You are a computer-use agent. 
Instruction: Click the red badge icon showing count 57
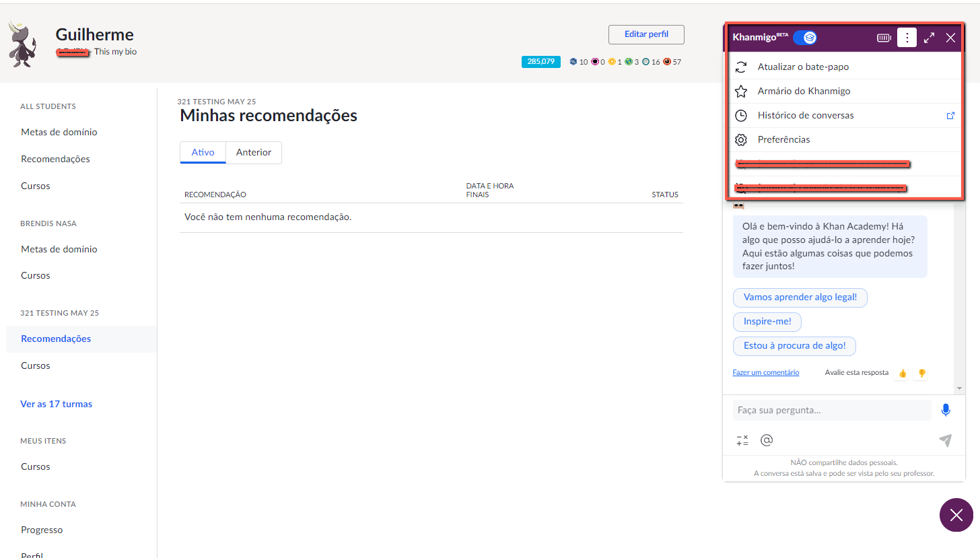[667, 61]
